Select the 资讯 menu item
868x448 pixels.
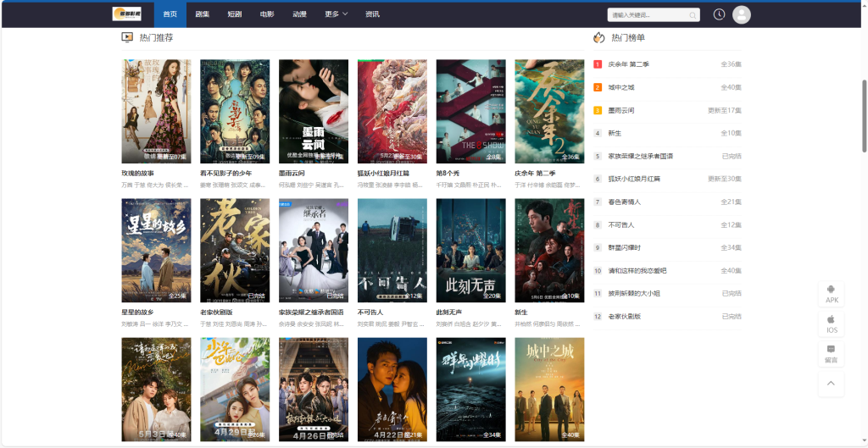coord(372,14)
